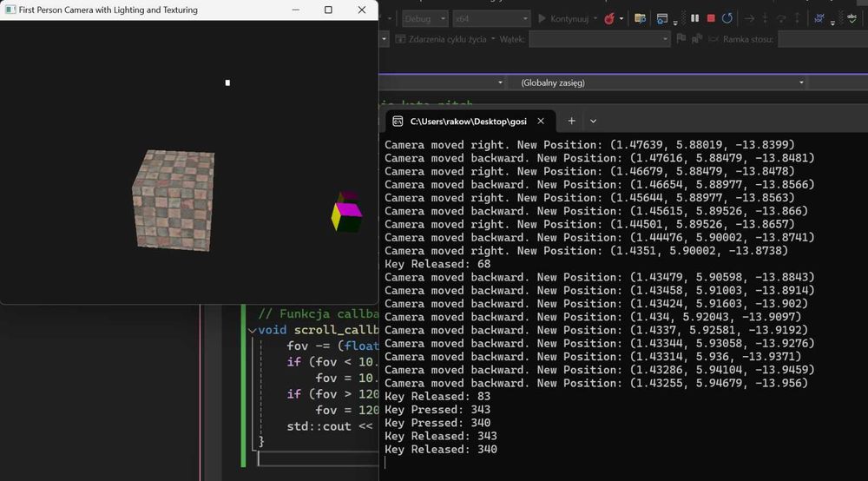Stop debugging with the red square icon
Image resolution: width=868 pixels, height=481 pixels.
pyautogui.click(x=711, y=18)
